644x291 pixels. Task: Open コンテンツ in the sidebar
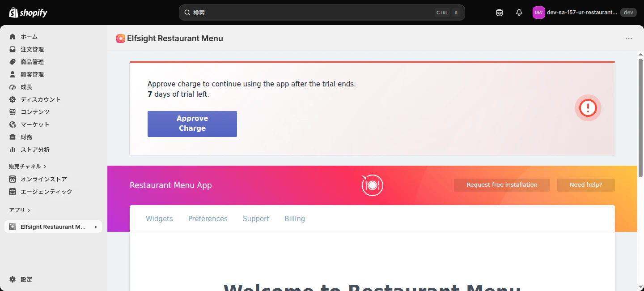click(x=53, y=112)
